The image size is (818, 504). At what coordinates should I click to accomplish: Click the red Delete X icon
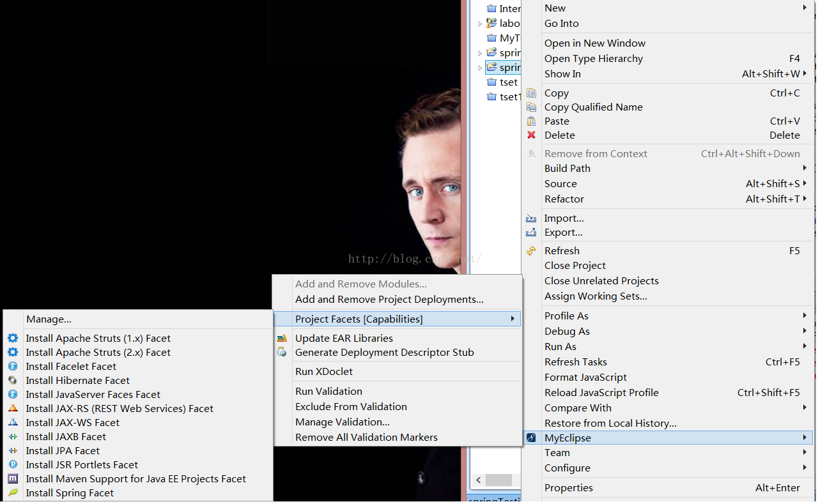coord(531,135)
